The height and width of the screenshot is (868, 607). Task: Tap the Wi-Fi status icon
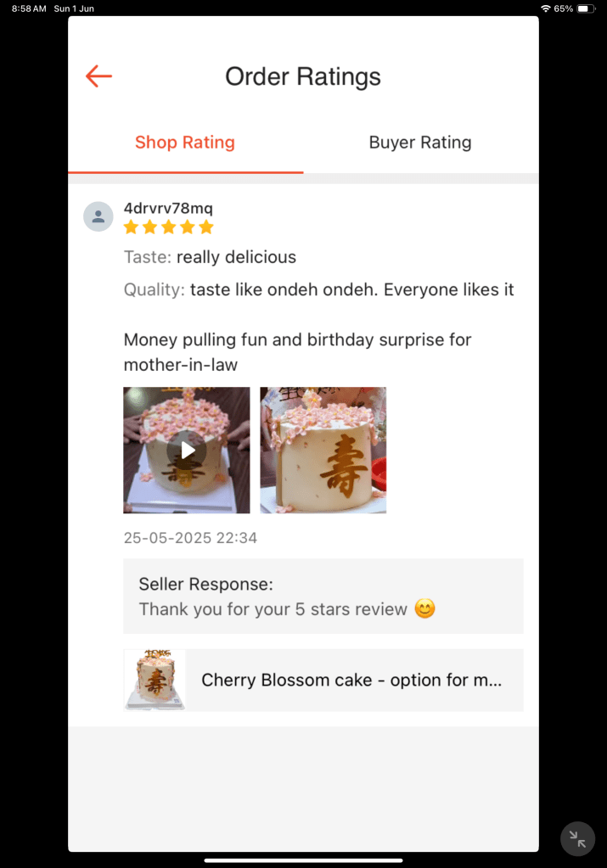(546, 8)
